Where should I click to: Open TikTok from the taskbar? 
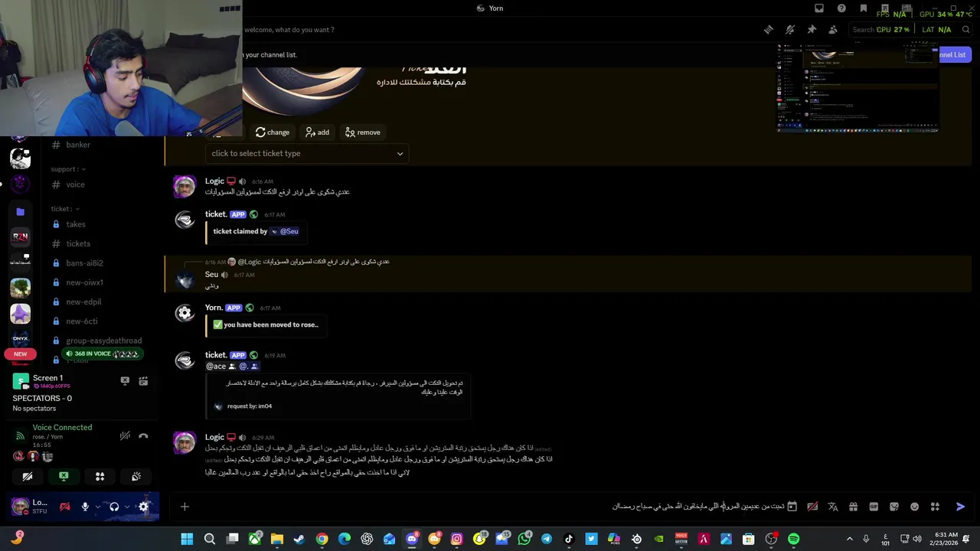click(569, 540)
